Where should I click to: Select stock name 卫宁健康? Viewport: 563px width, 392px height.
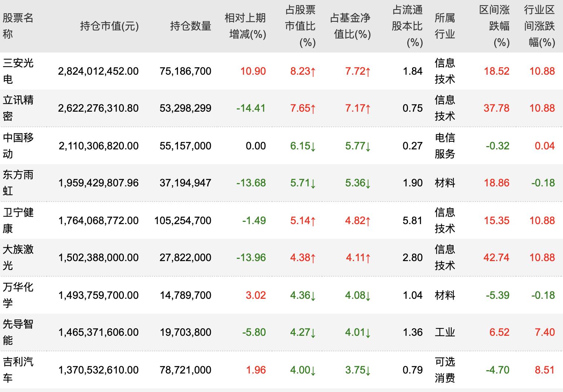coord(18,220)
